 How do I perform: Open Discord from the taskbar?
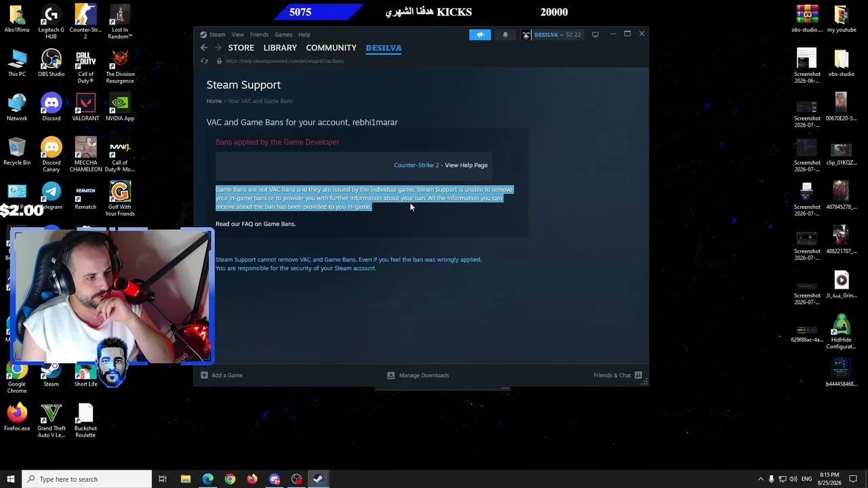(x=275, y=479)
